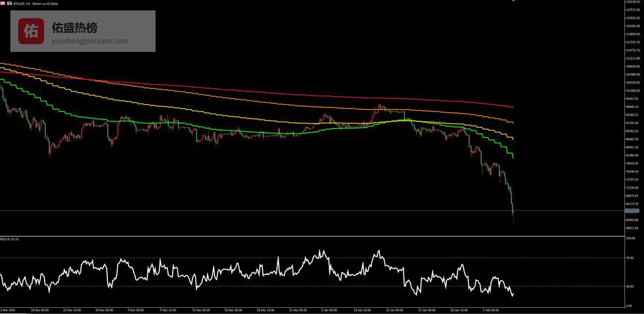Click the 130138.45 top price scale value

pos(633,2)
